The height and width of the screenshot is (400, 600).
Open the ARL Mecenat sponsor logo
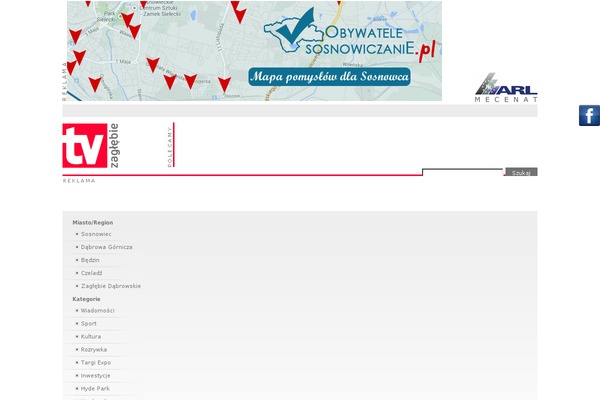[x=506, y=88]
